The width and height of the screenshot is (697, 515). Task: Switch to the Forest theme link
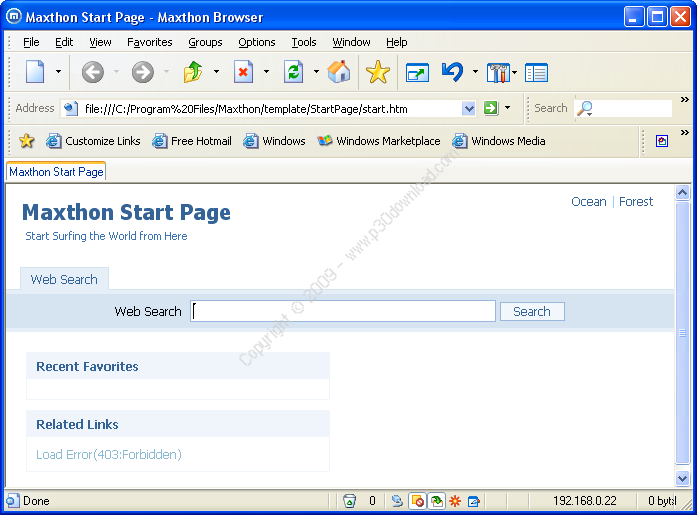636,202
